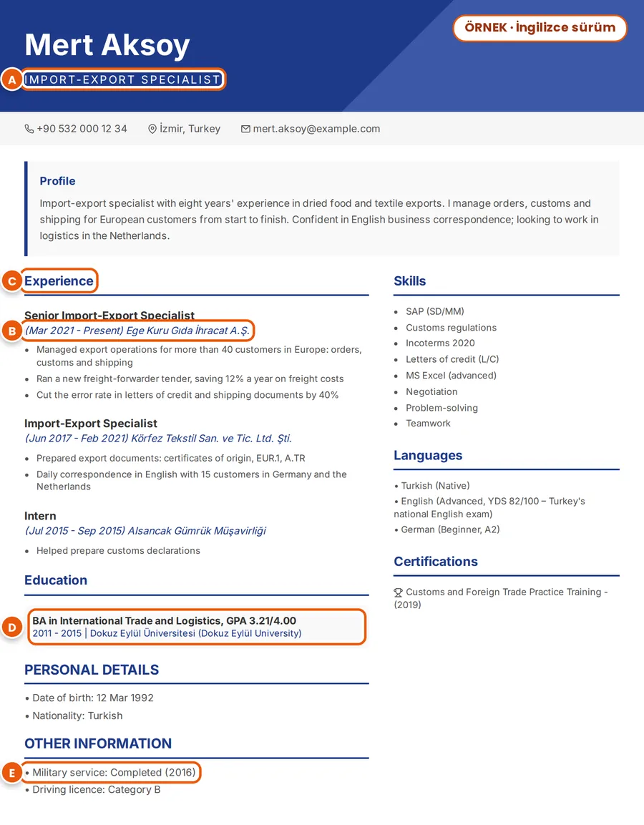Select the Import-Export Specialist subtitle
Viewport: 644px width, 825px height.
(122, 79)
